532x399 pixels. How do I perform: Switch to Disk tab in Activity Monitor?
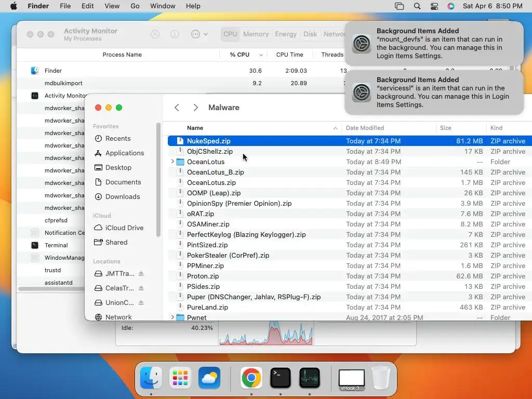click(x=310, y=34)
